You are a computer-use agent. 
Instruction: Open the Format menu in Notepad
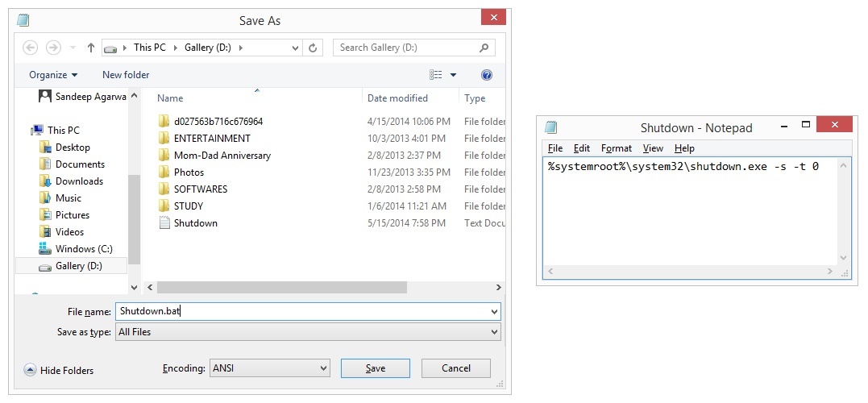coord(616,147)
